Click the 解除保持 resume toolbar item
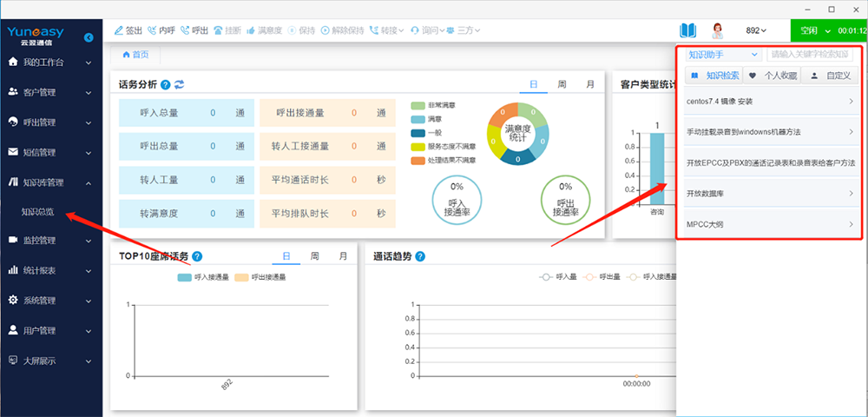Viewport: 868px width, 417px height. point(342,30)
